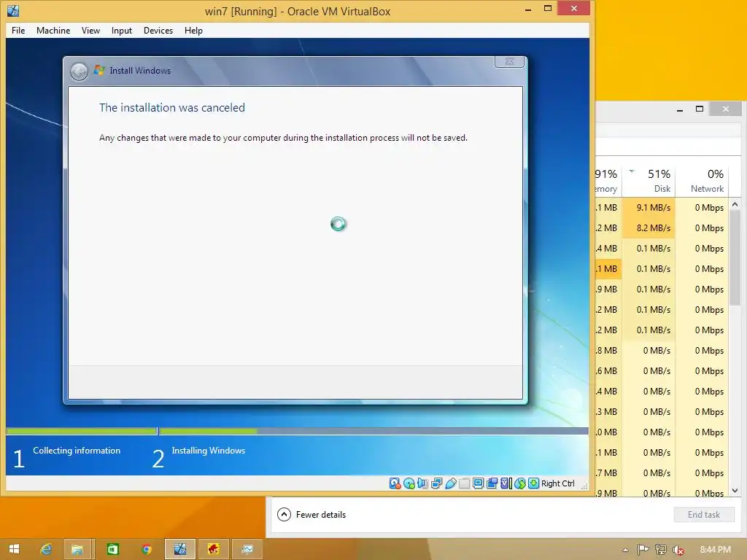Open the View menu in VirtualBox
This screenshot has height=560, width=747.
(90, 31)
